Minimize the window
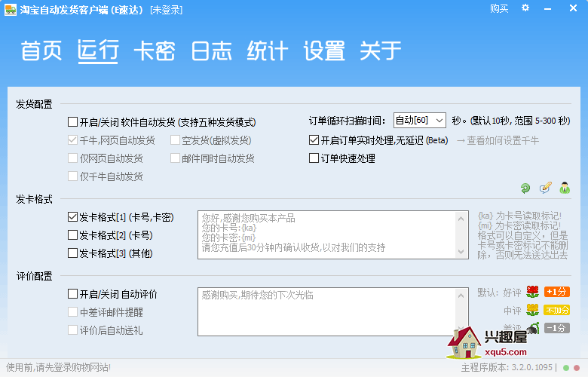The width and height of the screenshot is (588, 377). click(x=548, y=8)
